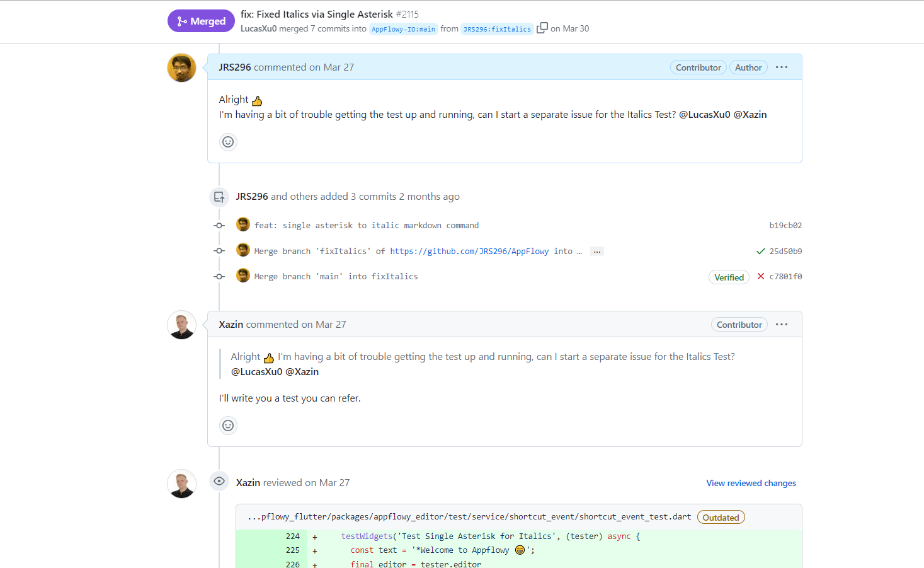
Task: Click Xazin username in comment header
Action: pyautogui.click(x=231, y=324)
